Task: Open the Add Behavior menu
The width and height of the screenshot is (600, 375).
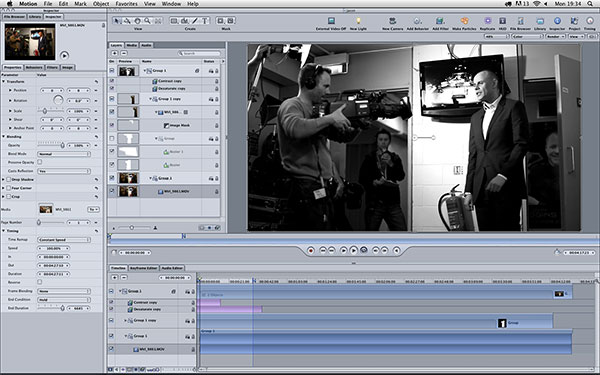Action: pos(417,21)
